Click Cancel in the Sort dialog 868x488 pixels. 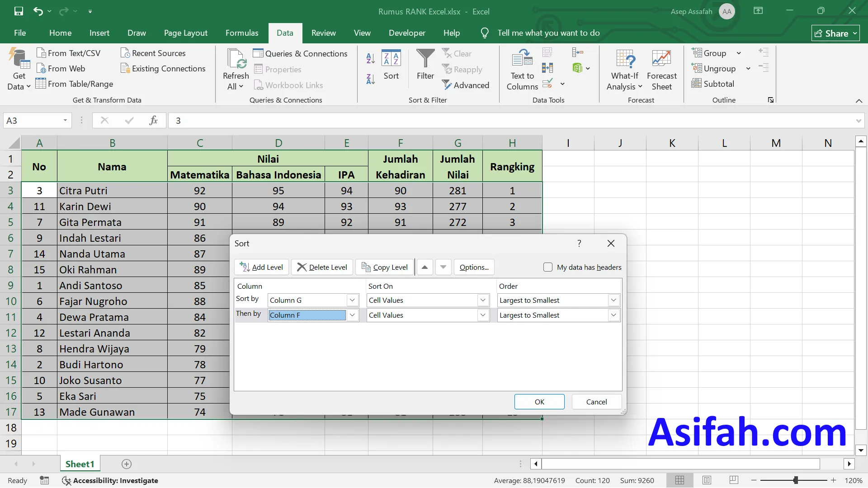point(597,402)
